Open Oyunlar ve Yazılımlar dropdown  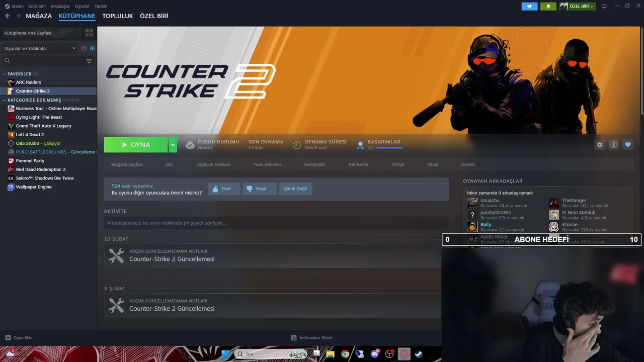point(40,48)
